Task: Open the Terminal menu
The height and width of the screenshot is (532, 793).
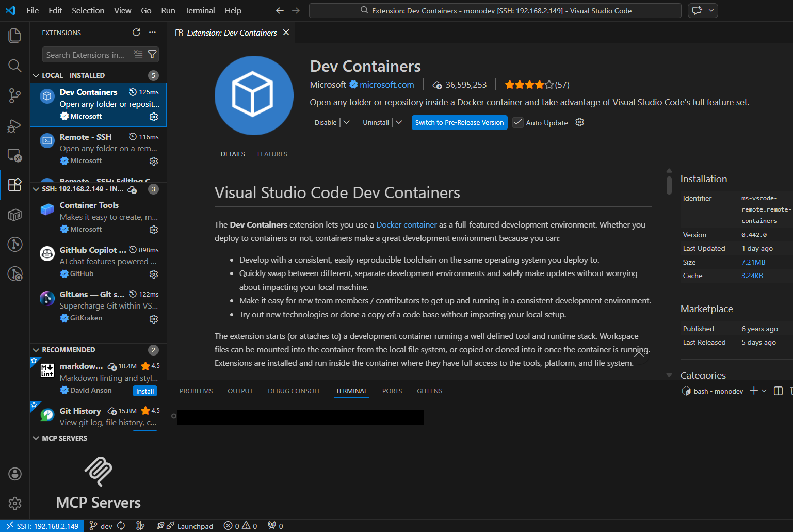Action: coord(200,10)
